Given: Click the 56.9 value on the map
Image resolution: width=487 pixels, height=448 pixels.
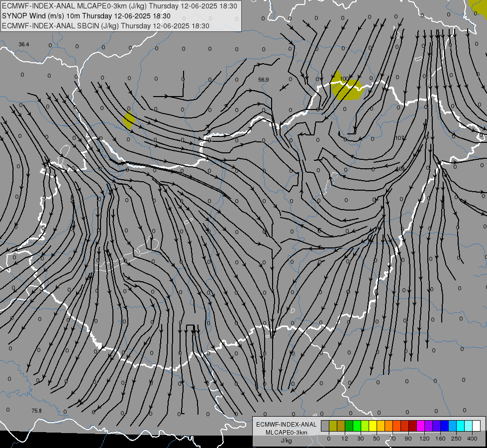Looking at the screenshot, I should tap(263, 80).
